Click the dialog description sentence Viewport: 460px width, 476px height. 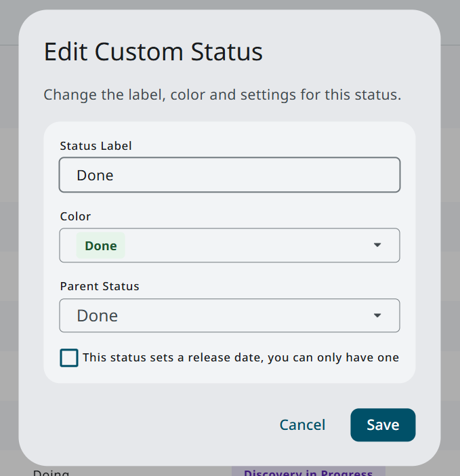click(222, 94)
